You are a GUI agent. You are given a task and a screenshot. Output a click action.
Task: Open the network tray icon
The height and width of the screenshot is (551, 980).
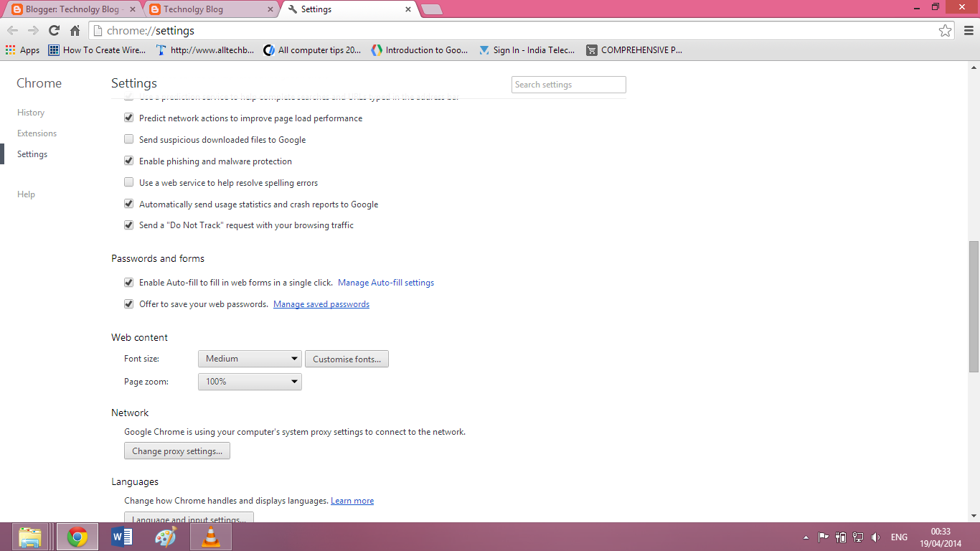coord(857,537)
